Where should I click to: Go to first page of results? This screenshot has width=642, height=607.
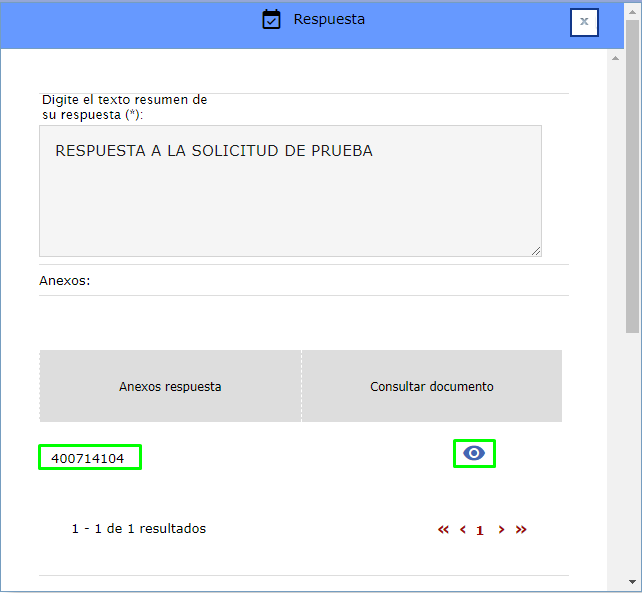pyautogui.click(x=443, y=530)
